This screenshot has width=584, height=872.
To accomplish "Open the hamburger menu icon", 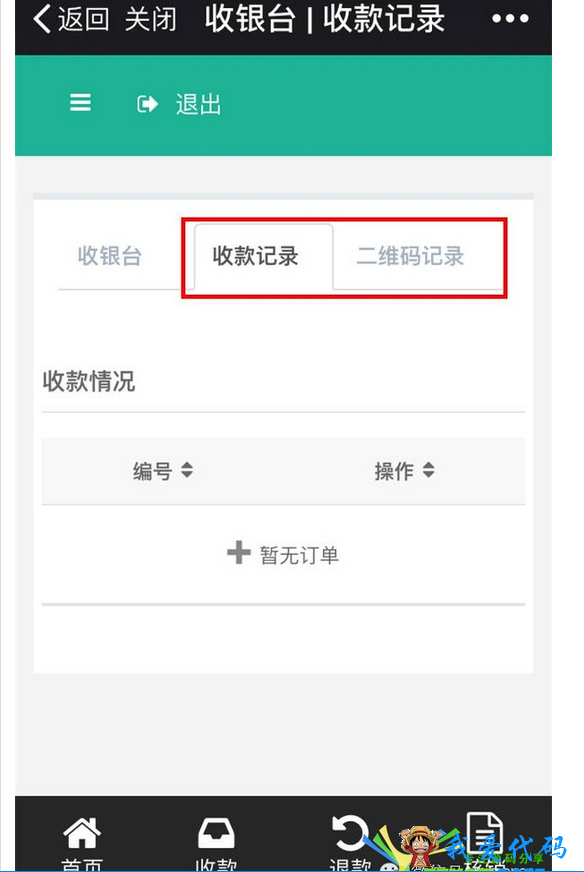I will (x=80, y=102).
